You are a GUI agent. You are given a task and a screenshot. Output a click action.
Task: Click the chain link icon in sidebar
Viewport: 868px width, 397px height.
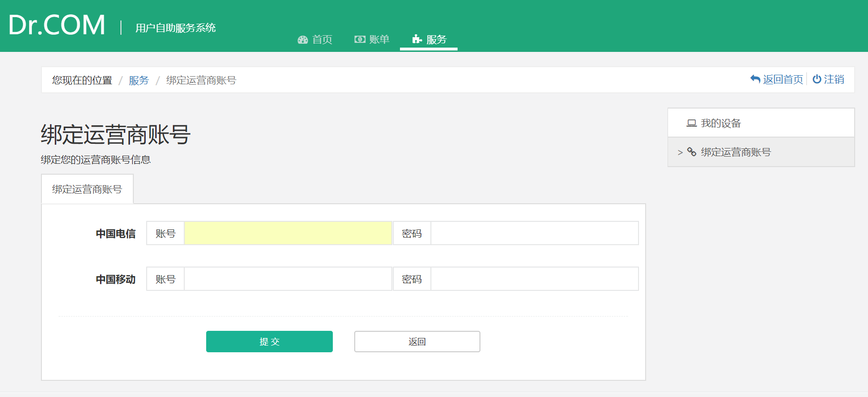[692, 152]
